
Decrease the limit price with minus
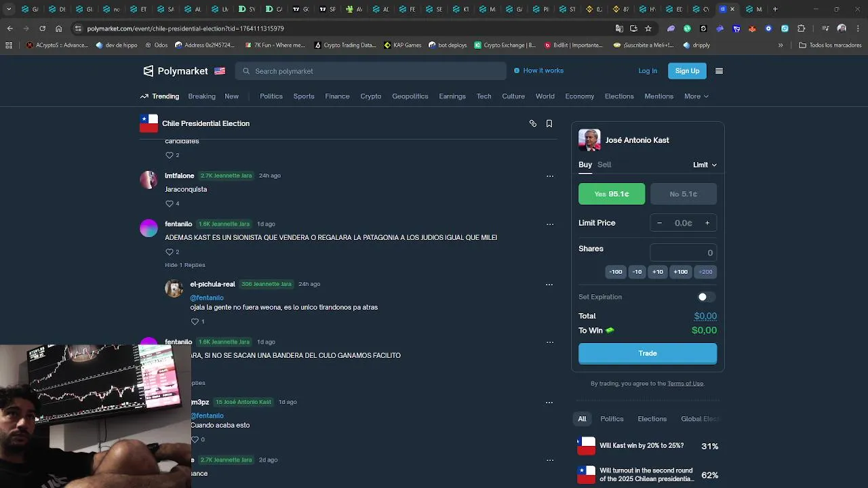click(659, 223)
